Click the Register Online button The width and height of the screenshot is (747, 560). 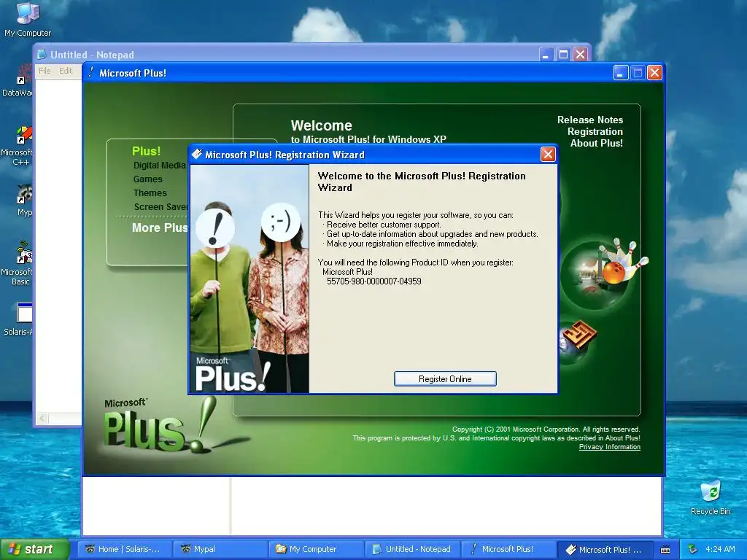445,379
